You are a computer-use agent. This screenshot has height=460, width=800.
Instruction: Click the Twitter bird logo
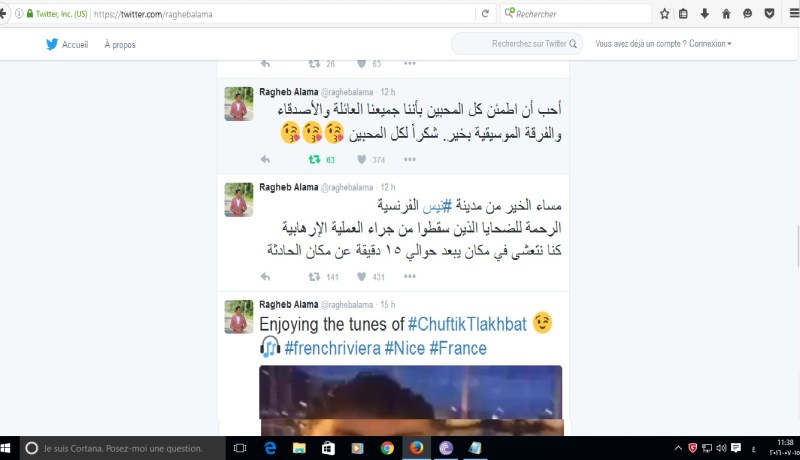pos(52,44)
